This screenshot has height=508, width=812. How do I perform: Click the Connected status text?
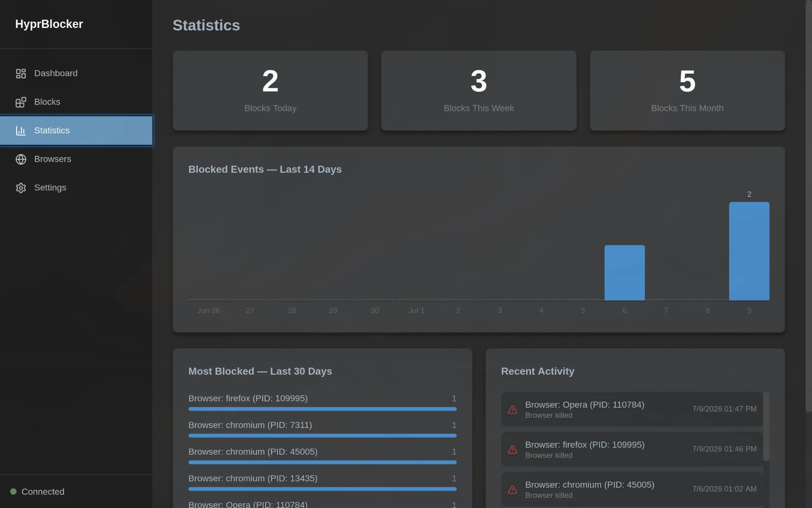[x=43, y=491]
